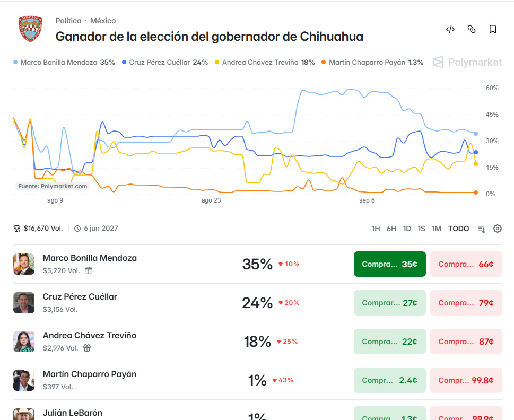
Task: Buy No for Cruz Pérez Cuéllar at 79¢
Action: point(466,303)
